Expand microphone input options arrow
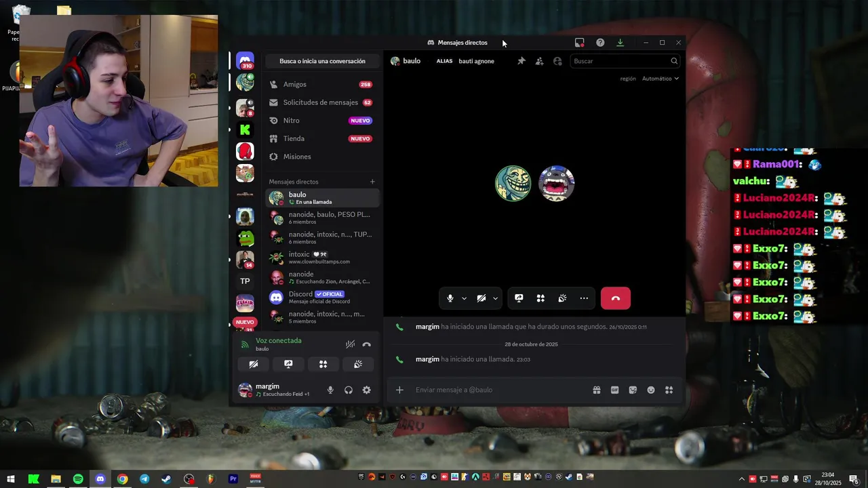868x488 pixels. click(464, 298)
